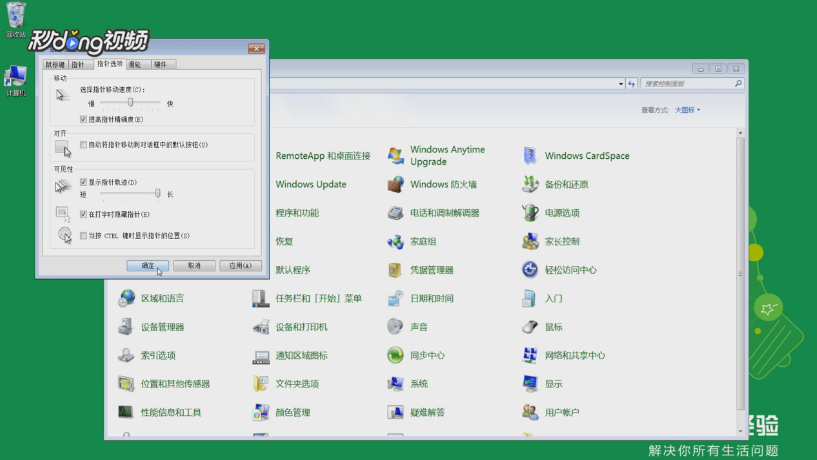The image size is (817, 460).
Task: Open the 通知区域图标 icon
Action: (x=261, y=355)
